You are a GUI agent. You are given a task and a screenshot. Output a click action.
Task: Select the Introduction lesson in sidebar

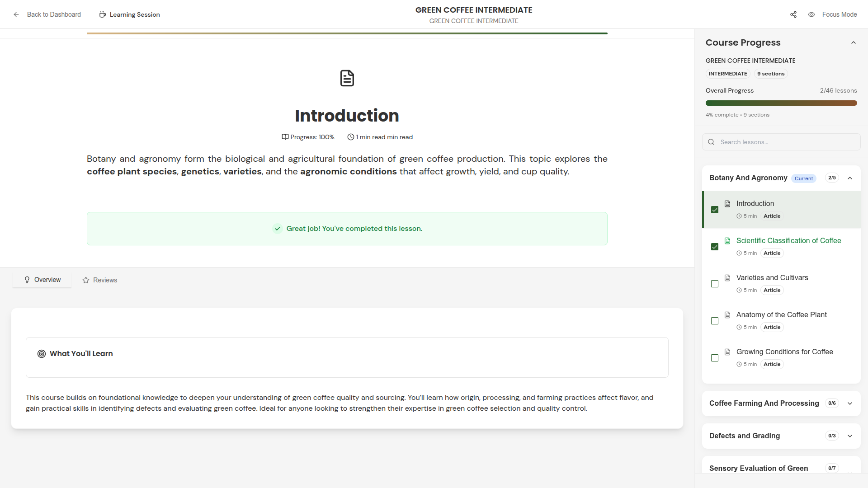point(782,210)
